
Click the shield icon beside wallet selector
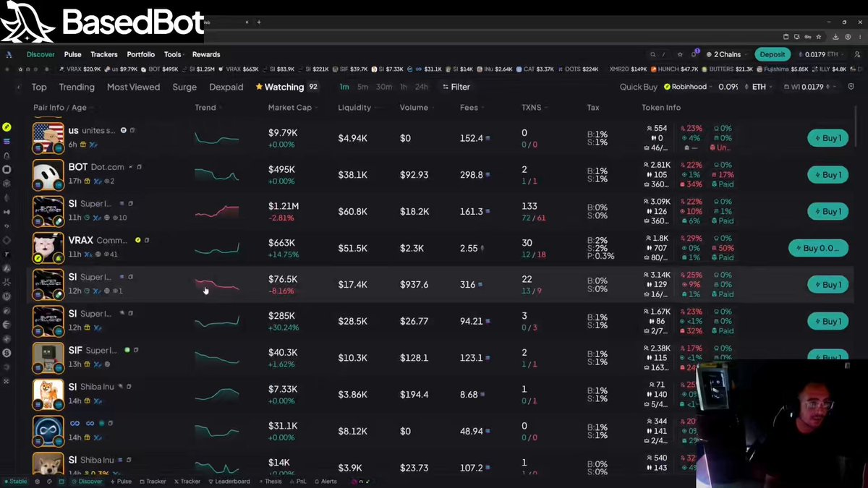[x=851, y=87]
